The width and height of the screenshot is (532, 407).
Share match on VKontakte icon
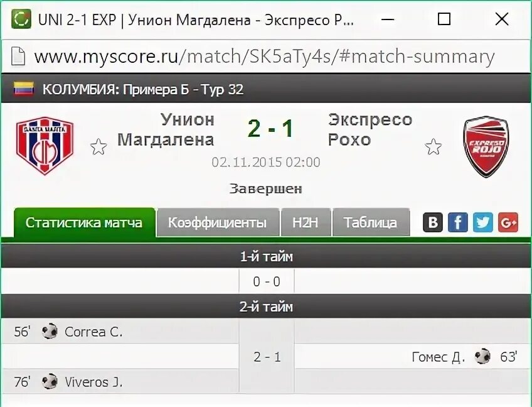(433, 222)
